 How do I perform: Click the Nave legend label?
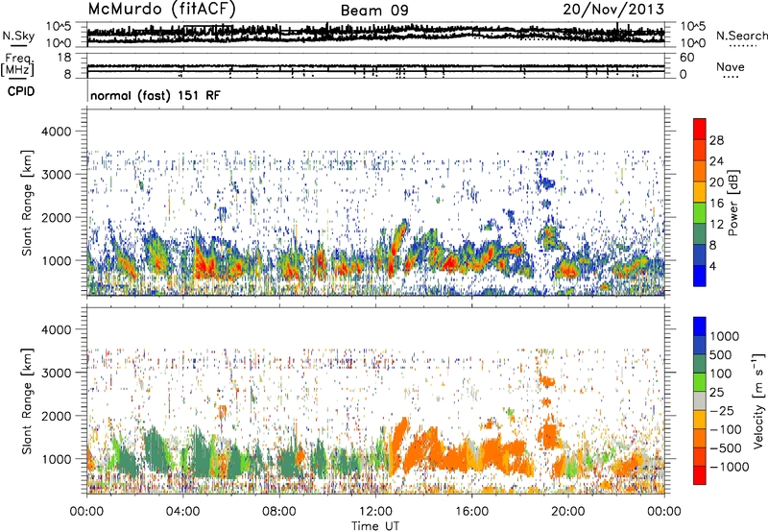[731, 67]
